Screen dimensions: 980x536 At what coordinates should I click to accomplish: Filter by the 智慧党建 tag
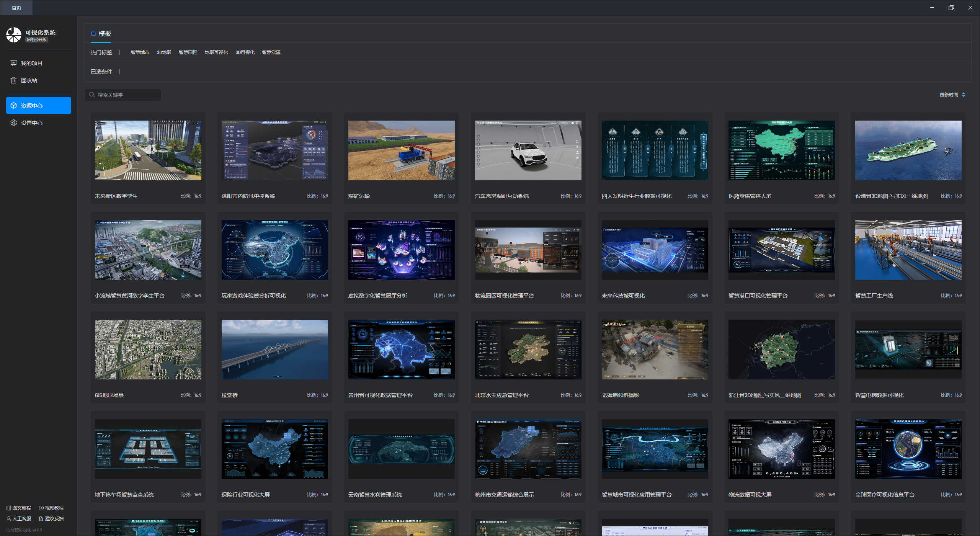[x=271, y=52]
